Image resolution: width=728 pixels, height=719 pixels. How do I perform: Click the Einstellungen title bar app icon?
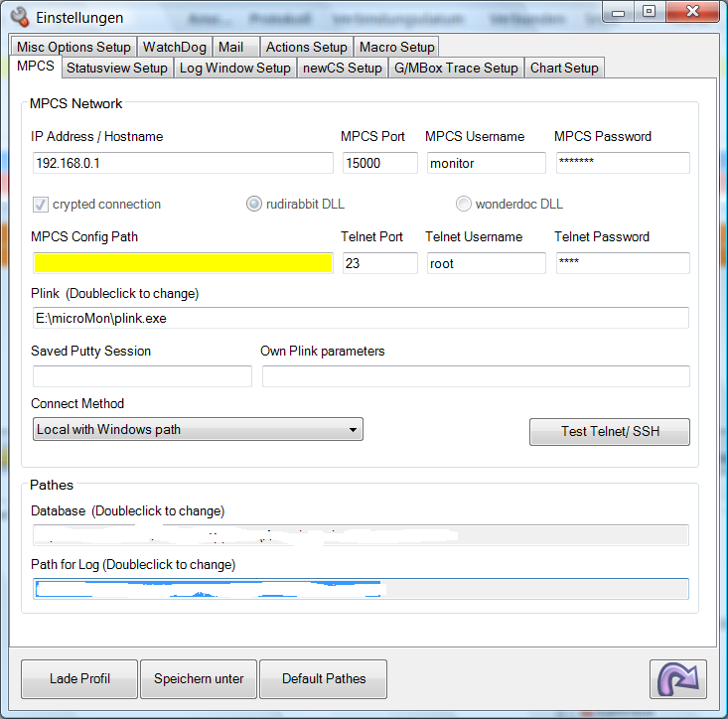17,17
